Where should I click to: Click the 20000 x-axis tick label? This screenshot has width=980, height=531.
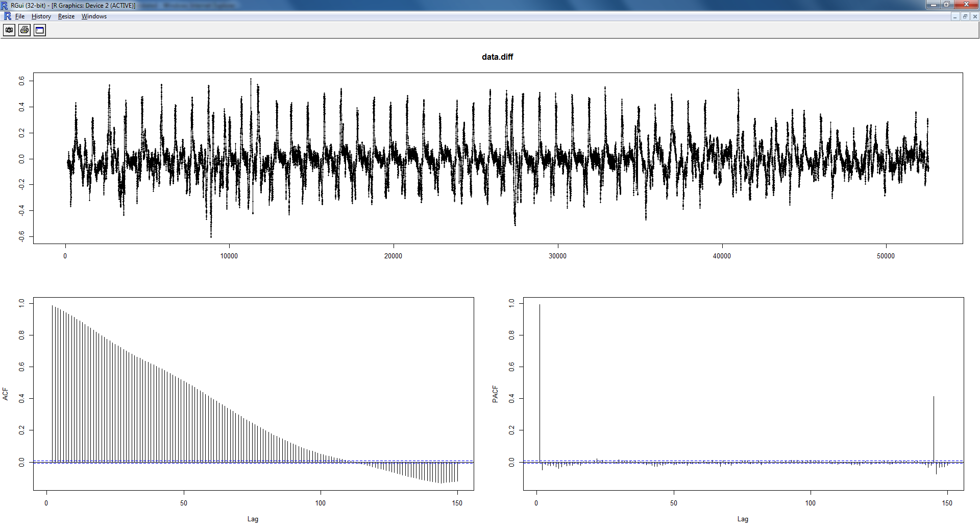coord(393,256)
